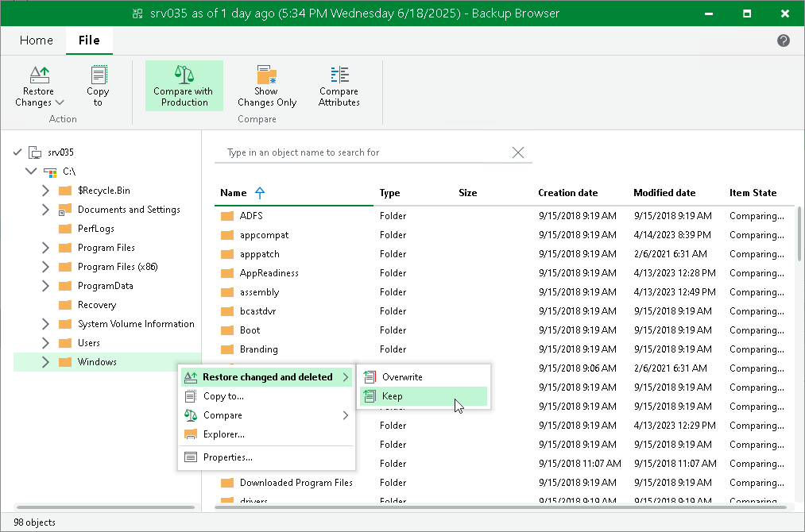Open help with the question mark icon

pos(783,40)
